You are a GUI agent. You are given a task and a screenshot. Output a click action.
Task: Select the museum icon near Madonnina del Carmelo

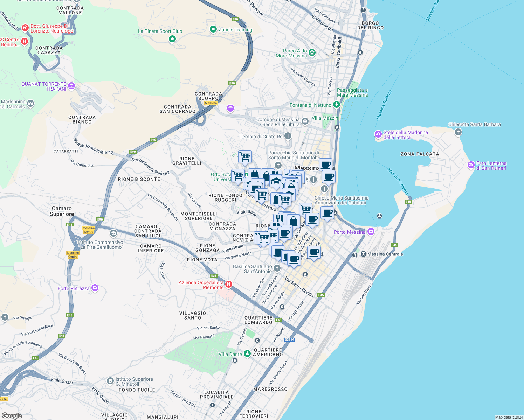(31, 103)
